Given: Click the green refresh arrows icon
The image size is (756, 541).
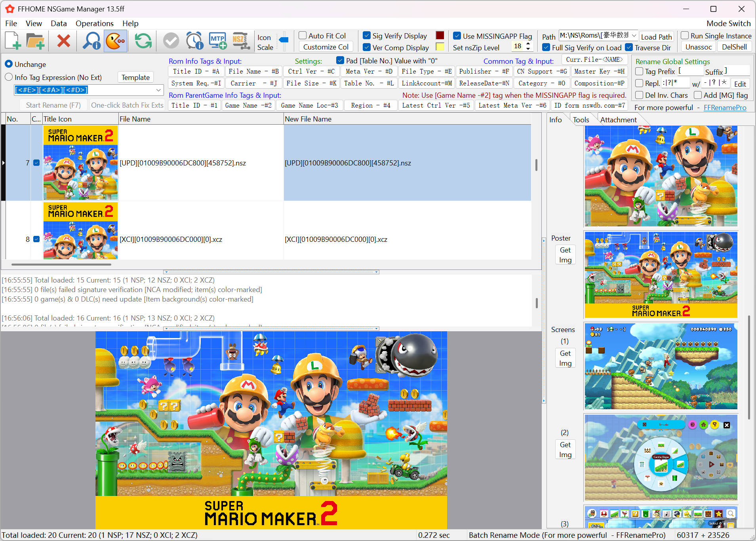Looking at the screenshot, I should (x=143, y=41).
